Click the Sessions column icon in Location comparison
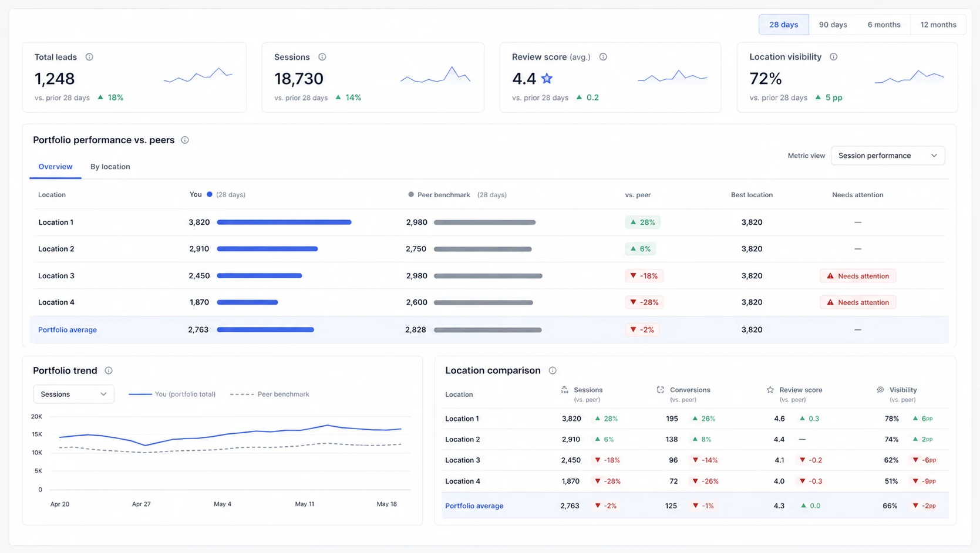Image resolution: width=980 pixels, height=553 pixels. point(564,390)
